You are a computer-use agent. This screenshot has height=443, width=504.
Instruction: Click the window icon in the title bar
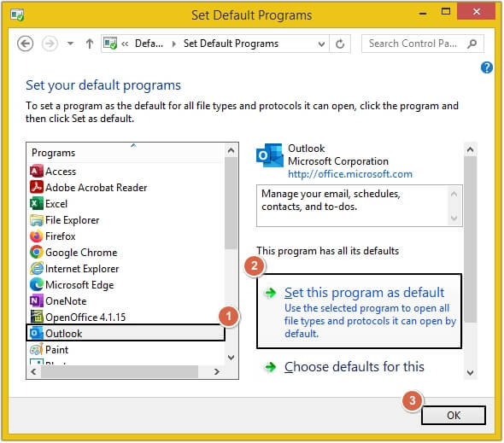point(17,15)
